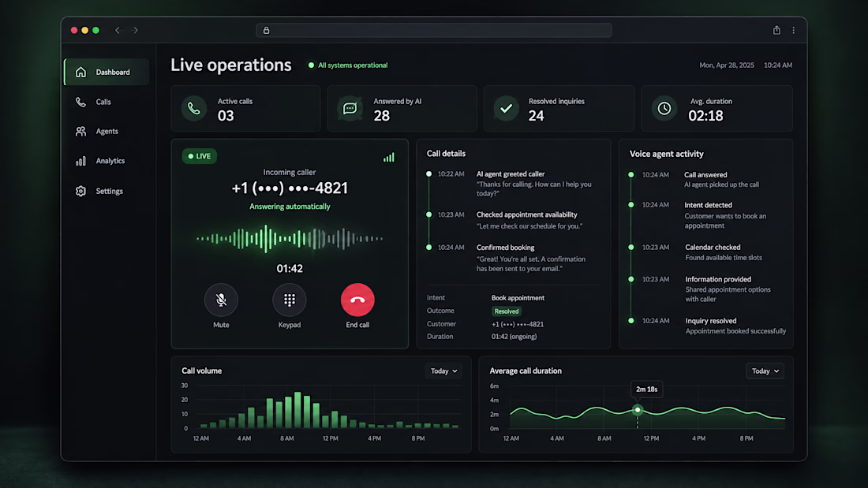
Task: Open the Dashboard sidebar item
Action: click(107, 72)
